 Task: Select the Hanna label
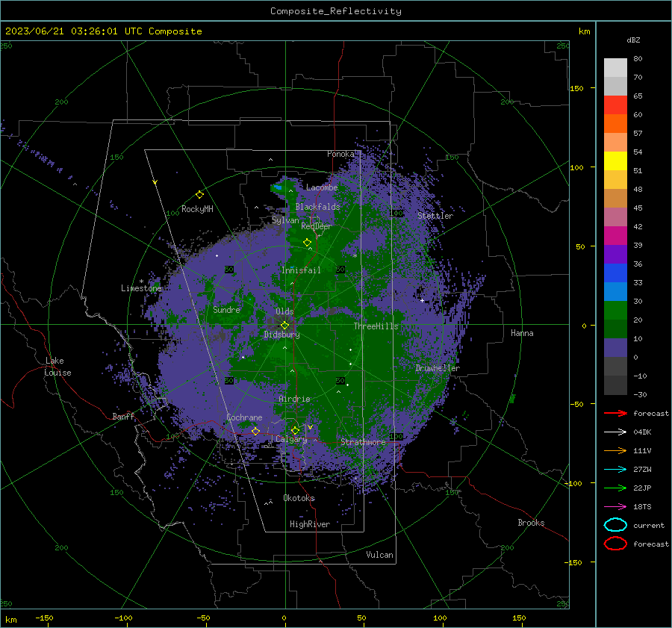click(522, 333)
